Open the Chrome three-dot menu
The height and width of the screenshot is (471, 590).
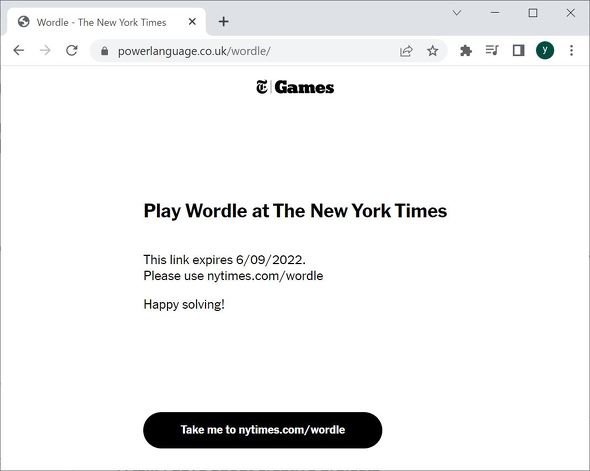571,50
